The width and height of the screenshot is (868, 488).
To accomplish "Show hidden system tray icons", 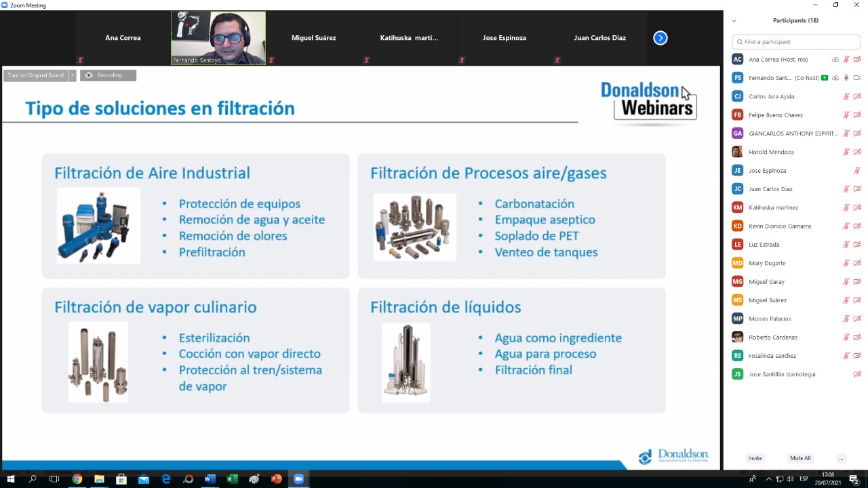I will pos(768,479).
